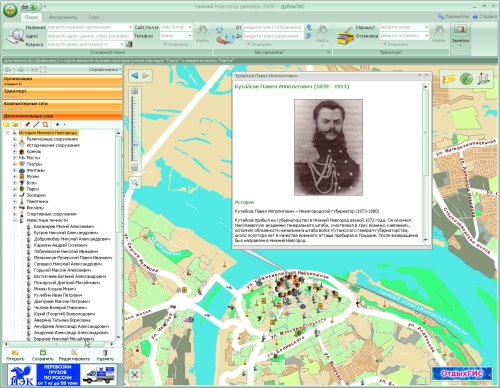Click the green round icon beside the printer

(34, 6)
